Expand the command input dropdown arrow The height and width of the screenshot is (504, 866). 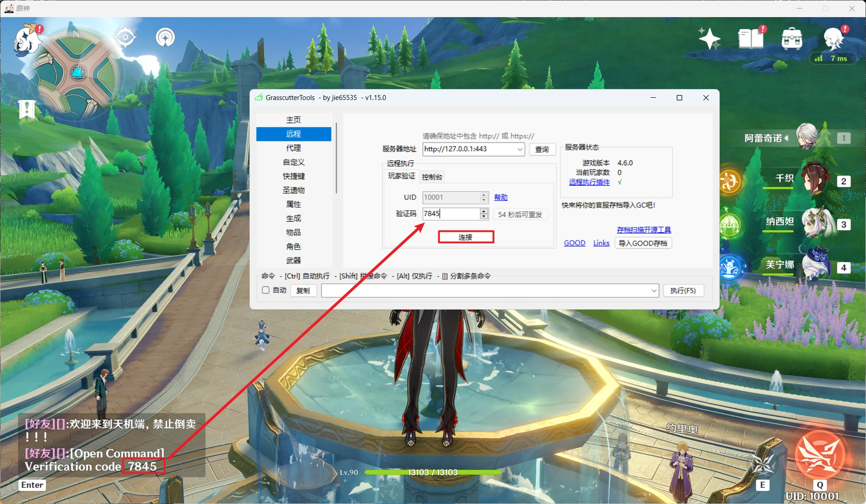(x=654, y=291)
